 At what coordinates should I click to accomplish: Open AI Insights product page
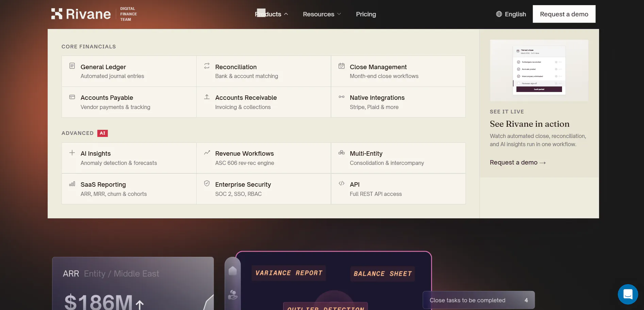pos(129,158)
